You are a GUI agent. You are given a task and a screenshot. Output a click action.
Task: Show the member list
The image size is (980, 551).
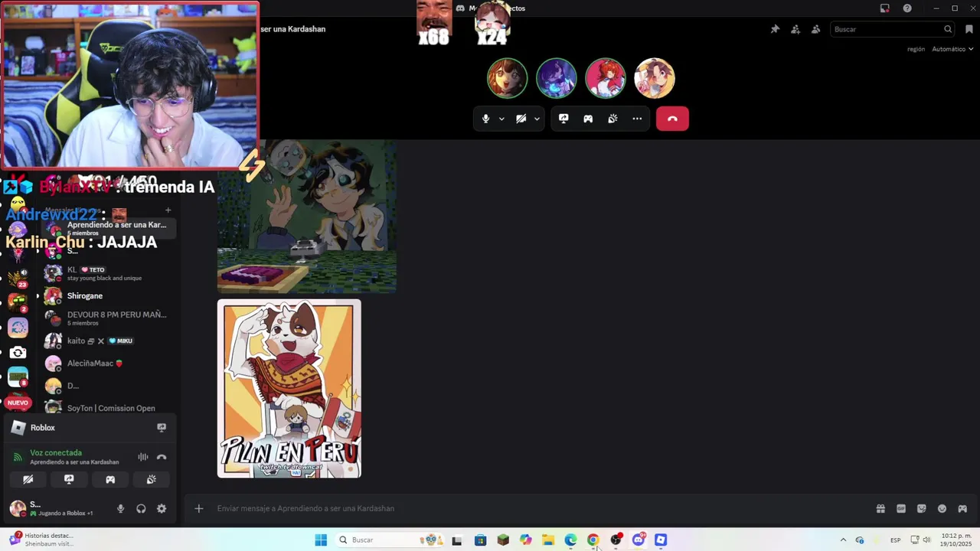coord(815,29)
